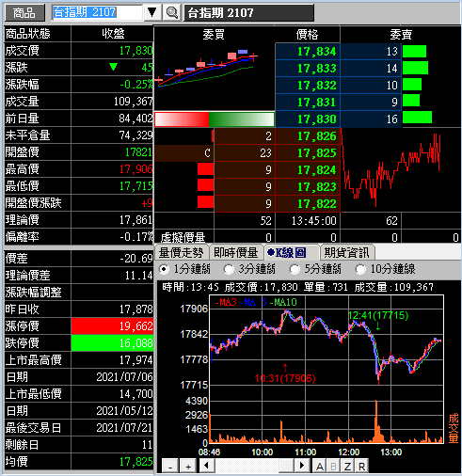Click the 最後交易日 value 2021/07/21

tap(124, 428)
